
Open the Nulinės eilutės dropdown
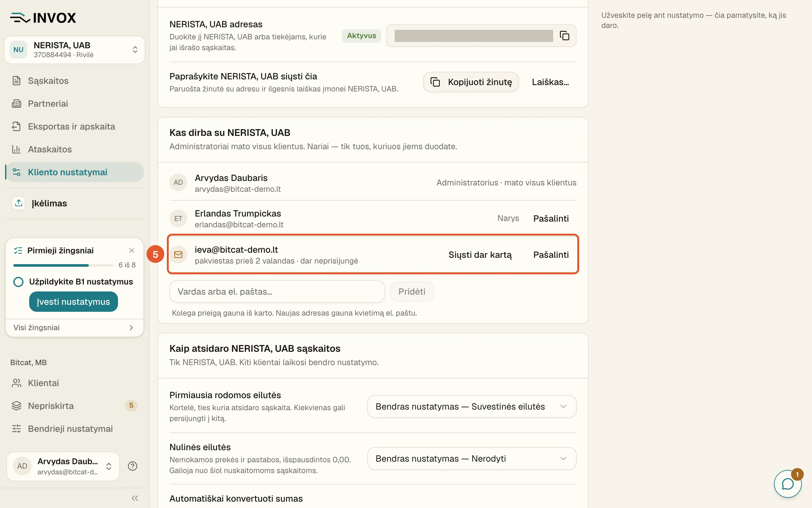tap(472, 458)
